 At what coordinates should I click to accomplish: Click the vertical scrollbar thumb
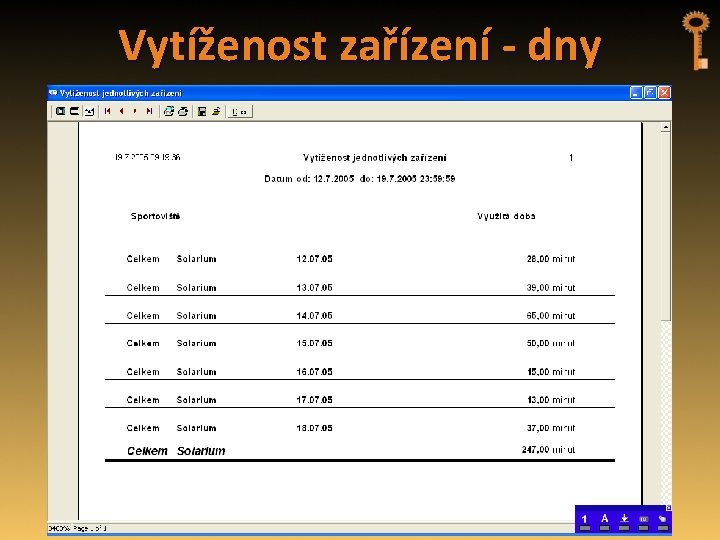(x=665, y=226)
